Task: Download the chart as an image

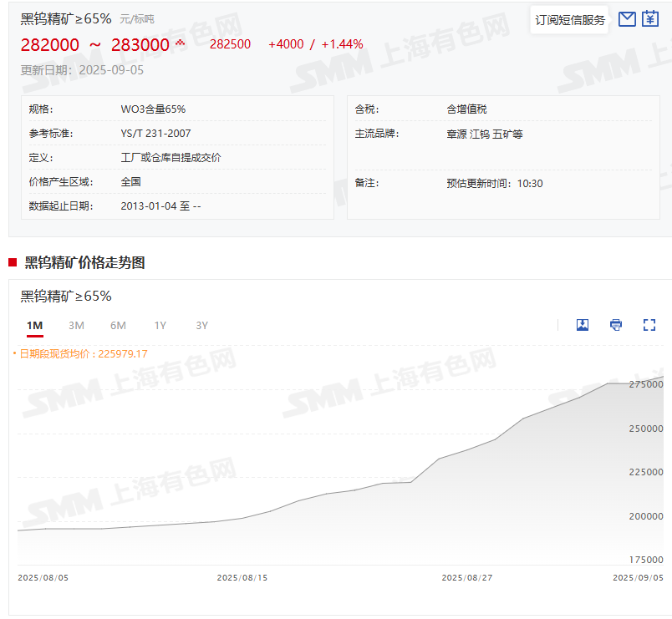Action: point(583,325)
